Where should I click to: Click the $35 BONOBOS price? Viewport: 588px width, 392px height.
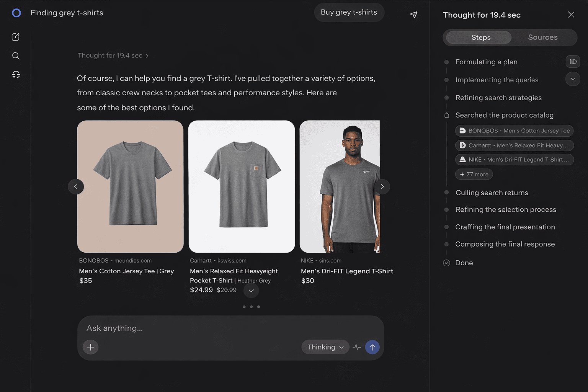pos(86,281)
